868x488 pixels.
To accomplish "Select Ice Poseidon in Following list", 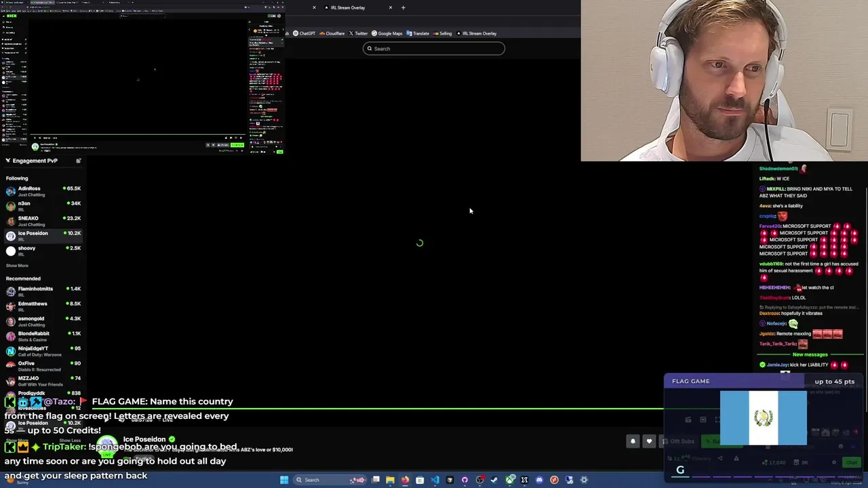I will 43,236.
